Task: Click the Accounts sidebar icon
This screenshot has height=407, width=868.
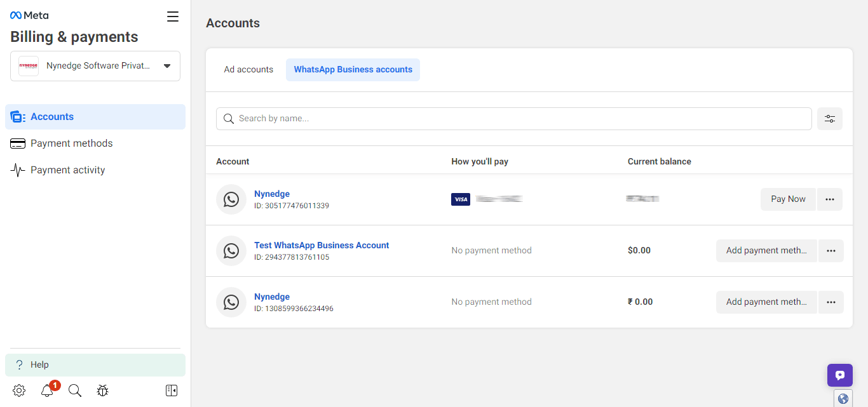Action: (18, 117)
